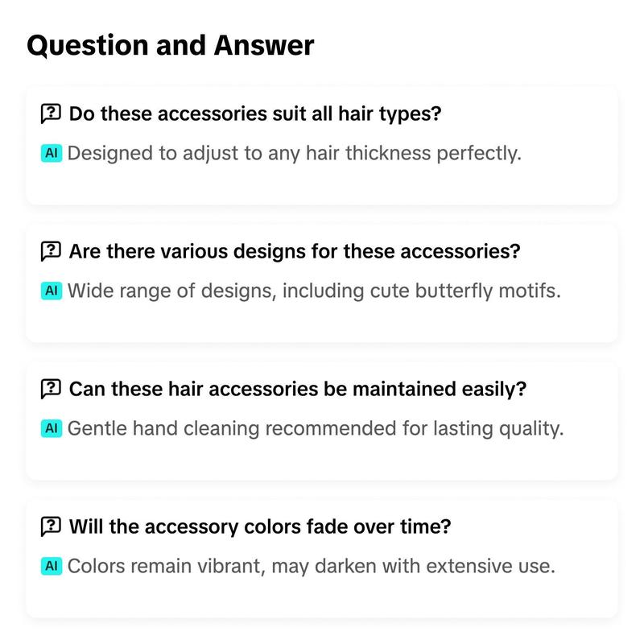The width and height of the screenshot is (644, 644).
Task: Click the AI badge before gentle hand cleaning answer
Action: pyautogui.click(x=52, y=428)
